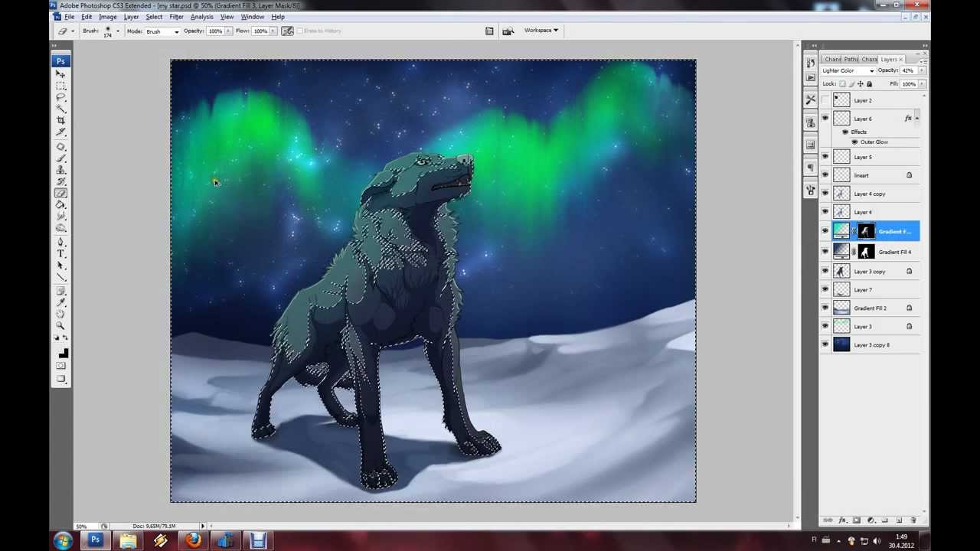The image size is (980, 551).
Task: Hide Layer 3 copy 8
Action: [x=825, y=344]
